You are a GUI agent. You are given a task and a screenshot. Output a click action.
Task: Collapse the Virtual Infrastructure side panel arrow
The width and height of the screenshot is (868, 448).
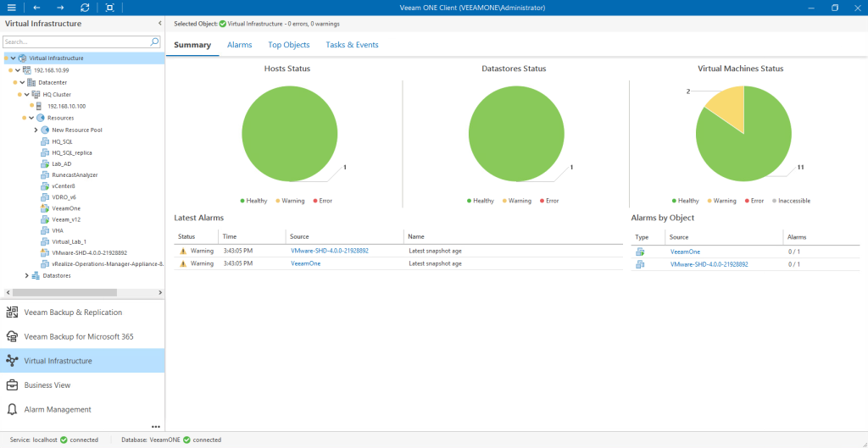(160, 23)
